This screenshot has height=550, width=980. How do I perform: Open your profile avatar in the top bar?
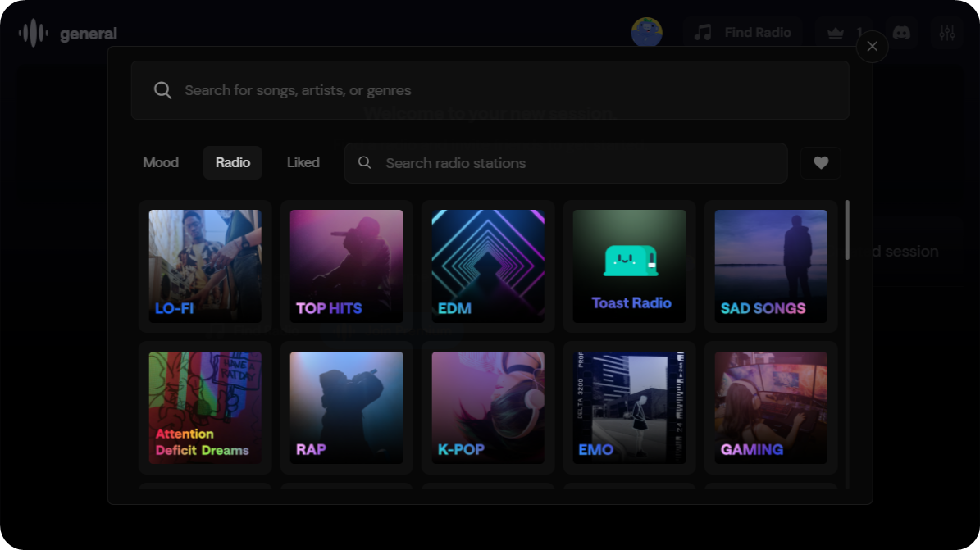[x=647, y=32]
